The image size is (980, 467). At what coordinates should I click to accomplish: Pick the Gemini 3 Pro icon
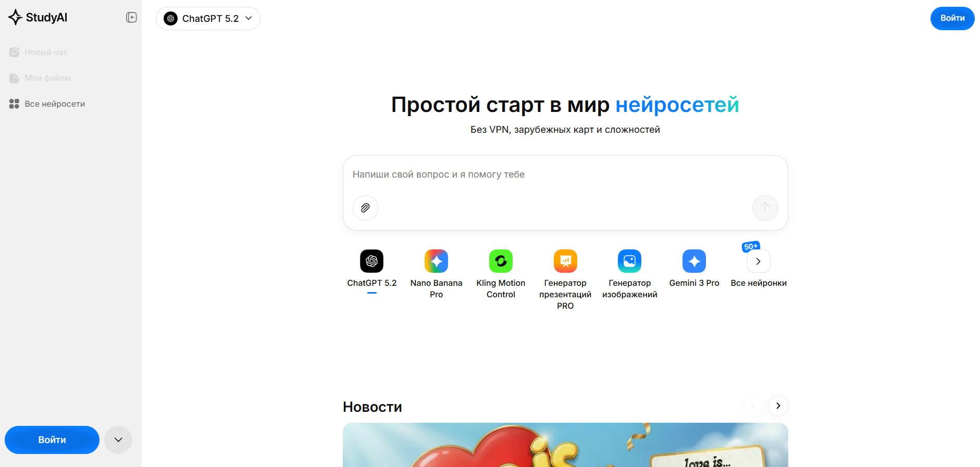[x=694, y=261]
